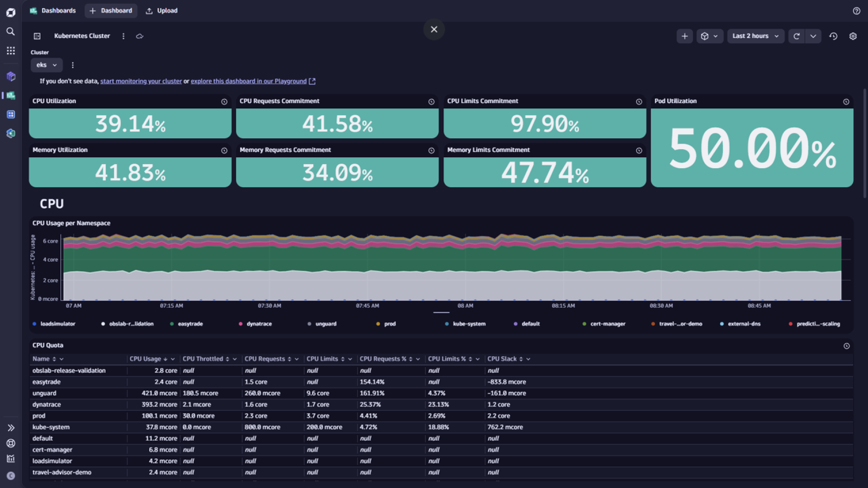
Task: Open the Last 2 hours timeframe dropdown
Action: pyautogui.click(x=756, y=36)
